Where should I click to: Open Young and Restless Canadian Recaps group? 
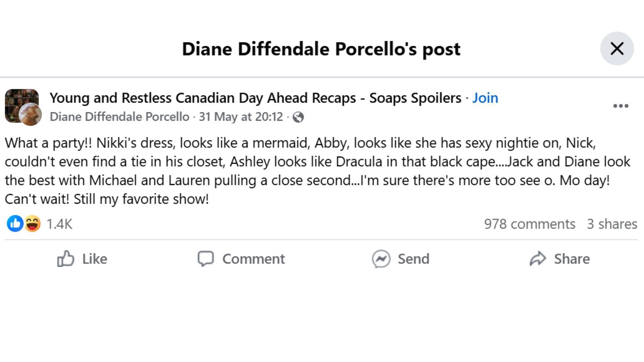click(255, 98)
